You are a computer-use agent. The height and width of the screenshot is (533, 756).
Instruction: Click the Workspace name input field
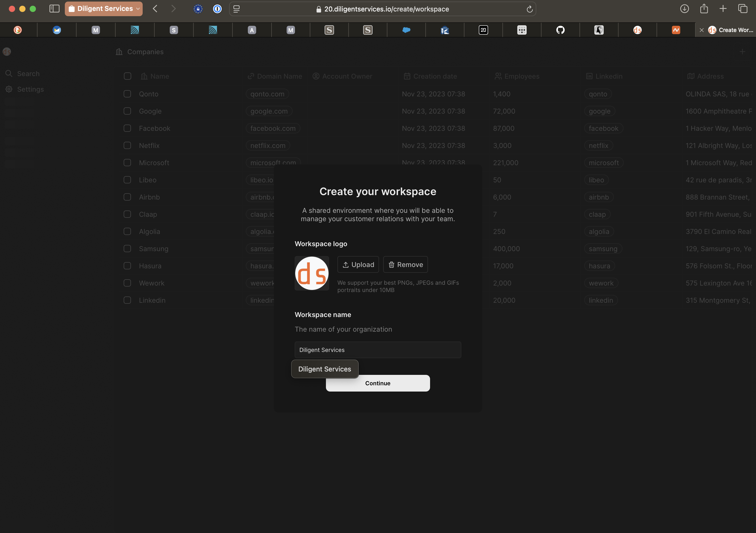[378, 350]
